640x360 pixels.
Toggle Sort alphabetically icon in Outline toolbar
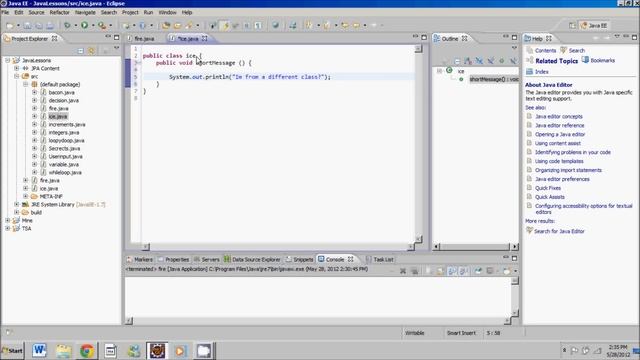click(468, 61)
